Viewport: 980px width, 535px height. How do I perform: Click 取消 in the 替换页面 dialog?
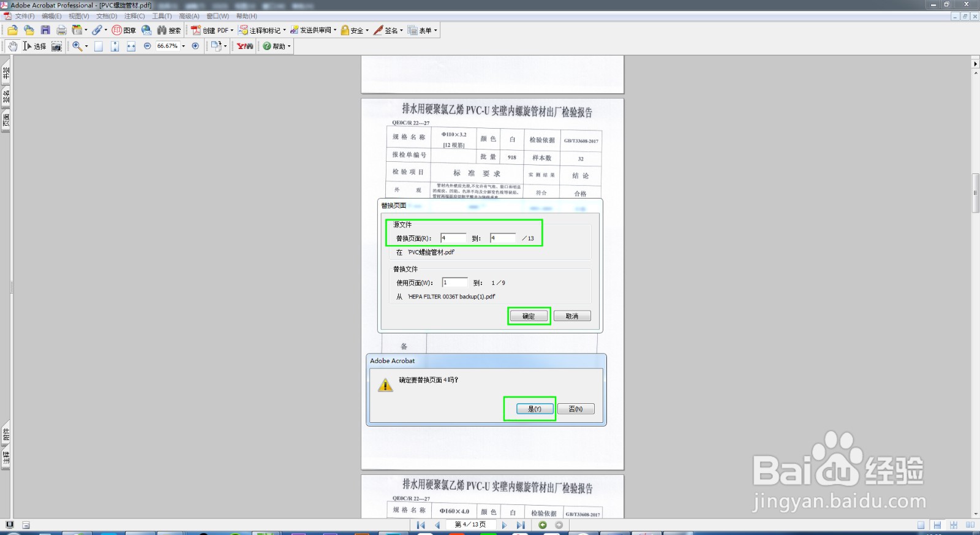coord(572,316)
